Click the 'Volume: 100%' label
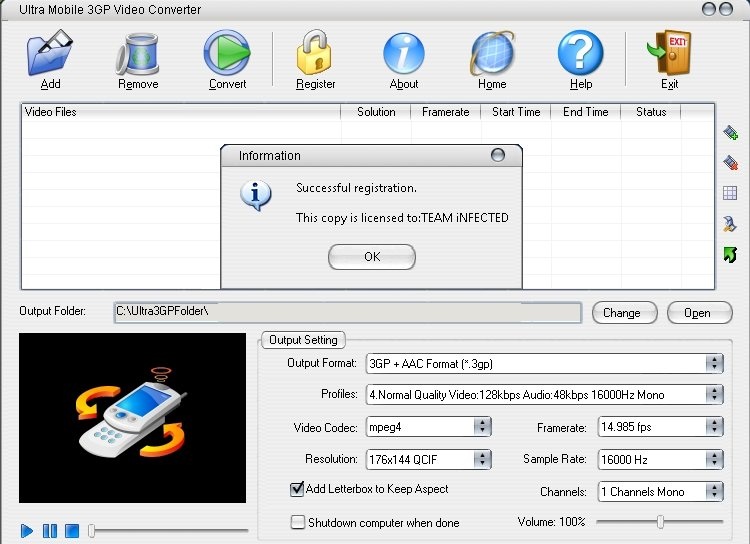This screenshot has height=544, width=750. point(551,522)
